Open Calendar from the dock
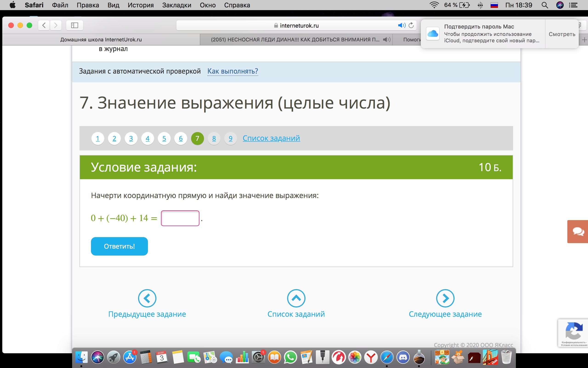The image size is (588, 368). pyautogui.click(x=161, y=357)
